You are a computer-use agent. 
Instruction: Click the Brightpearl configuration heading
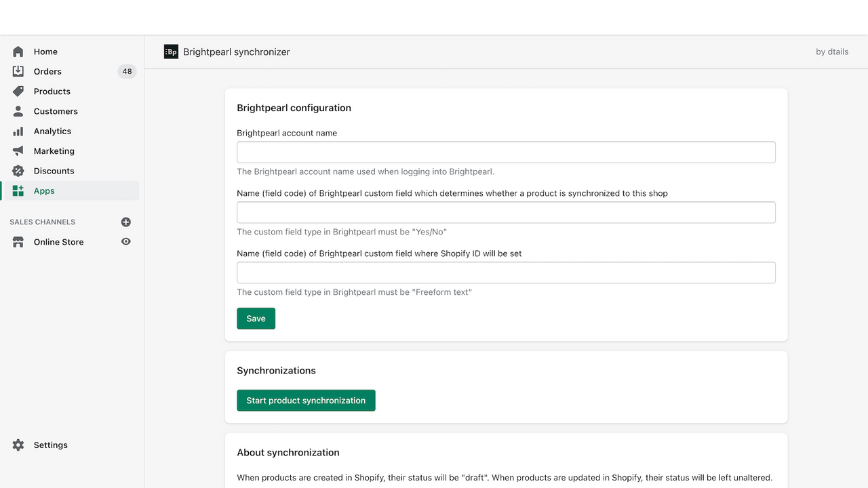tap(294, 108)
